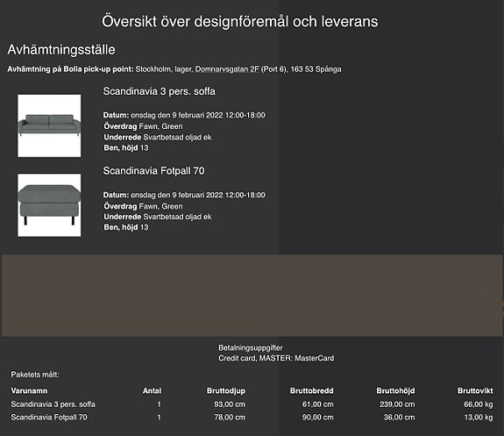
Task: Select the Scandinavia Fotpall 70 table row
Action: [252, 418]
